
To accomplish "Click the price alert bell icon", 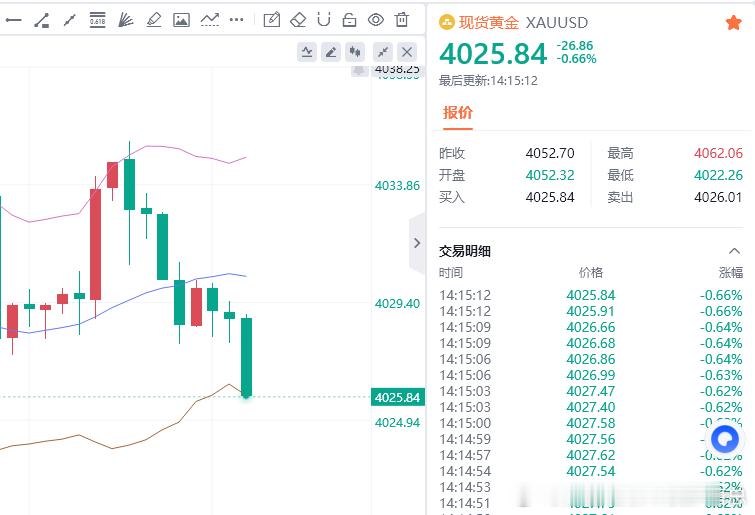I will coord(359,71).
